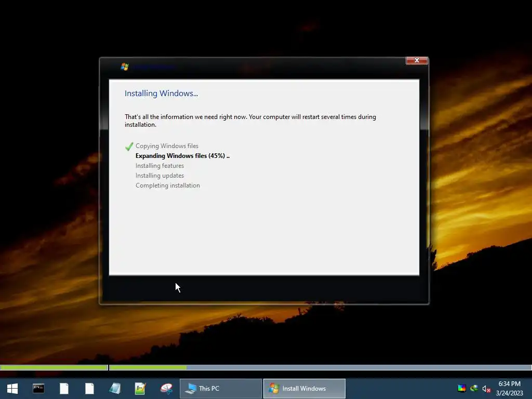Open the tilted notebook taskbar icon
532x399 pixels.
tap(115, 389)
